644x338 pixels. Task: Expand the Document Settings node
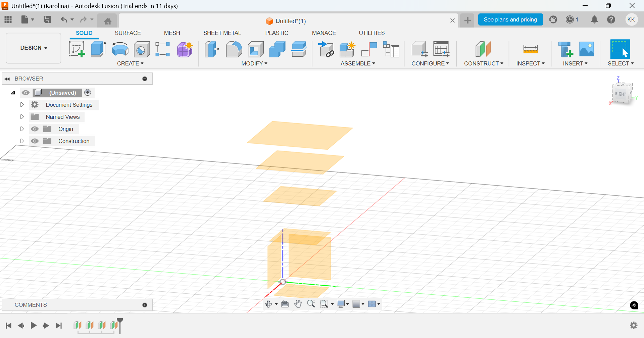pyautogui.click(x=22, y=105)
